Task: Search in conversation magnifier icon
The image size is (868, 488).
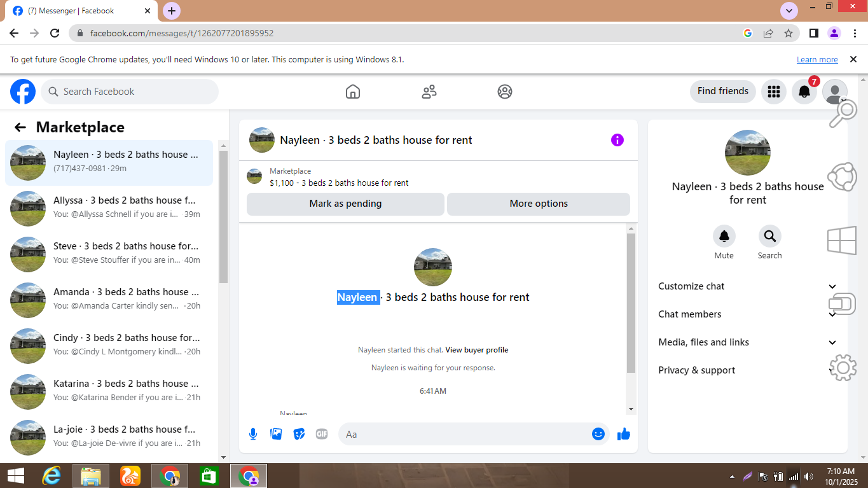Action: (770, 236)
